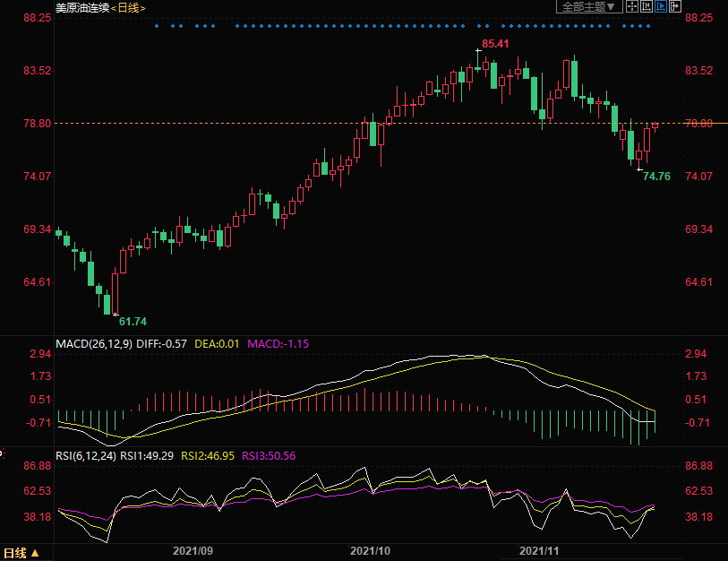Click the MACD(26,12,9) indicator label
The height and width of the screenshot is (561, 728).
(93, 343)
